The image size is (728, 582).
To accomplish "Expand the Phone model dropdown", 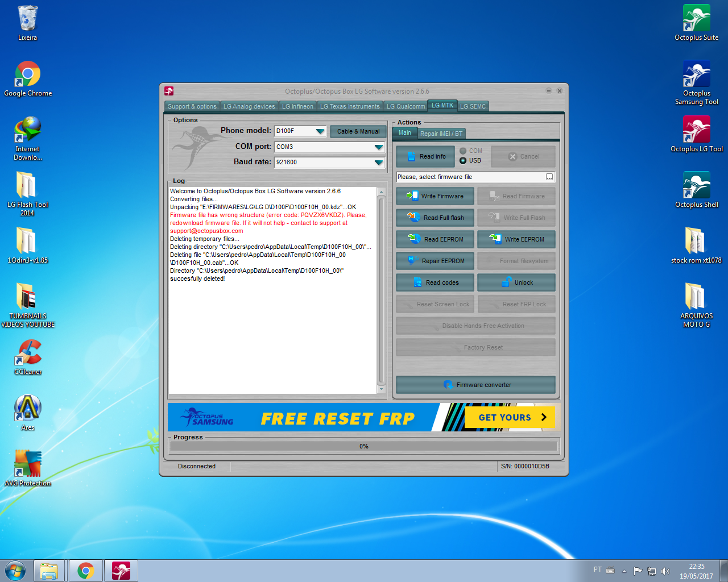I will [x=320, y=131].
